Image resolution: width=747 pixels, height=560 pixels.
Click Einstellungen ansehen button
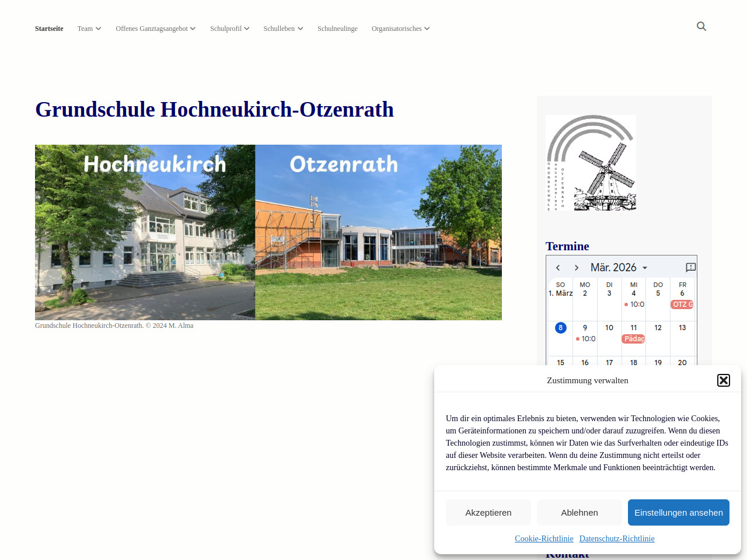click(x=678, y=512)
